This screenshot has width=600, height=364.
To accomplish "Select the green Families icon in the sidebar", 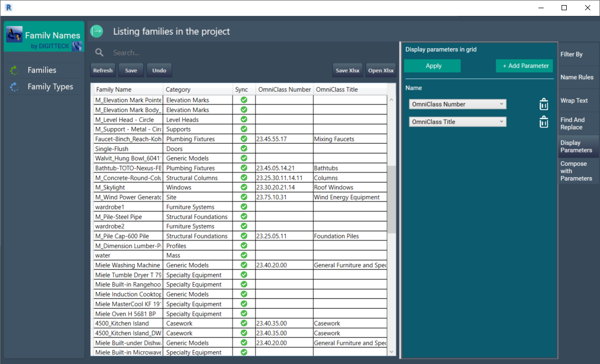I will (x=14, y=70).
